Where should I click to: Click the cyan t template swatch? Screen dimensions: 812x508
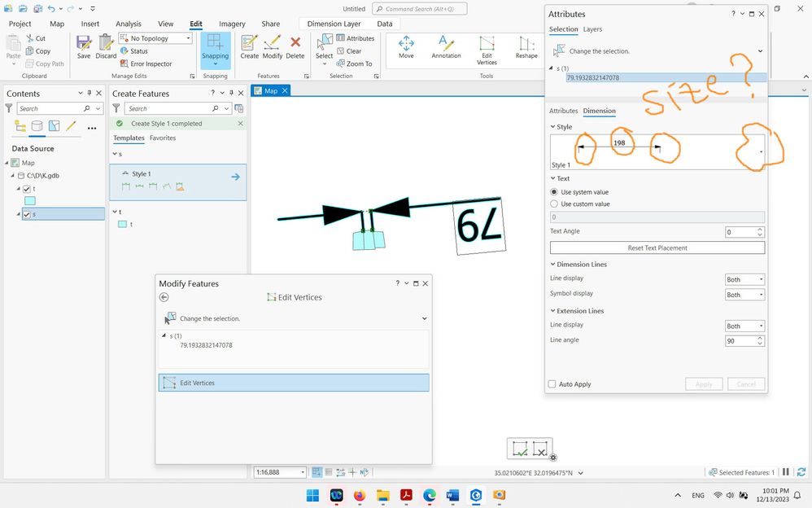click(122, 225)
